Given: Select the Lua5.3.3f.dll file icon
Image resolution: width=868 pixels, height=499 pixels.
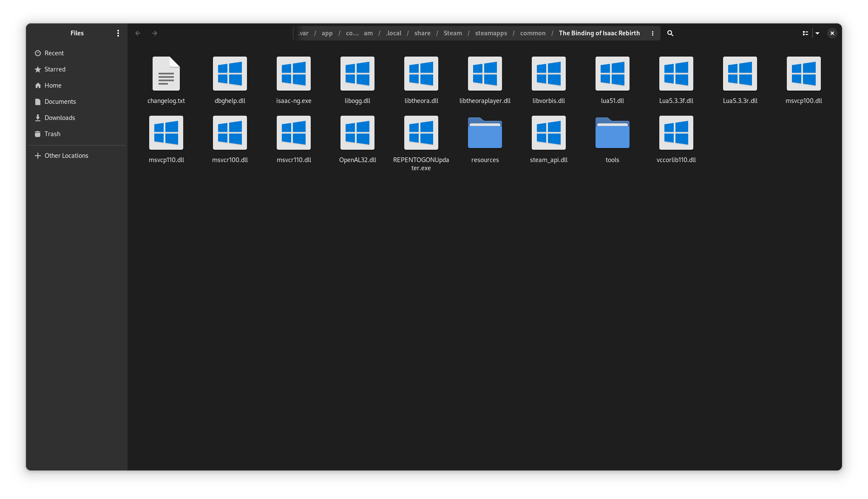Looking at the screenshot, I should point(676,74).
